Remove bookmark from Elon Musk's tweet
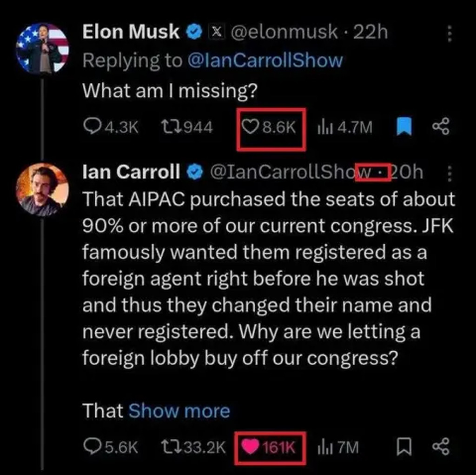Viewport: 476px width, 475px height. [x=403, y=127]
